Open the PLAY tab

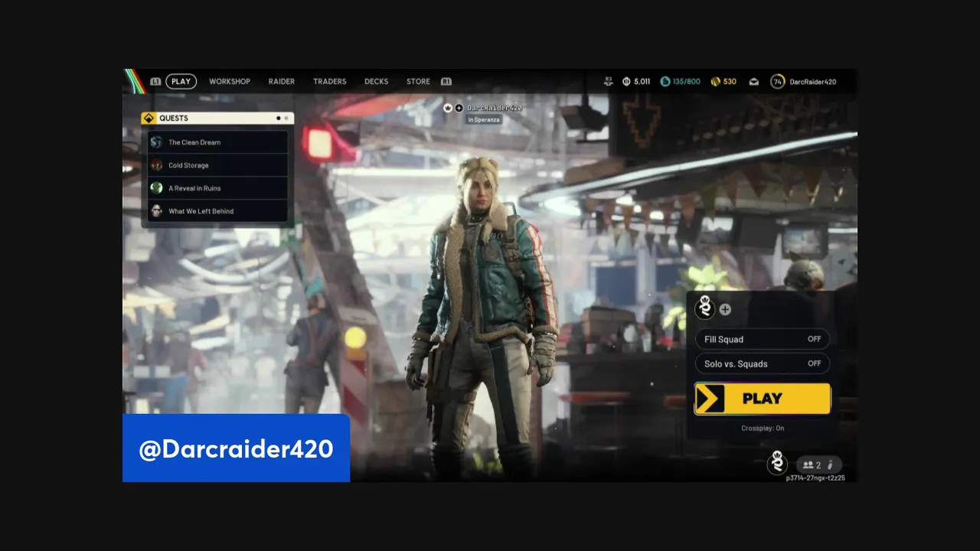click(181, 81)
